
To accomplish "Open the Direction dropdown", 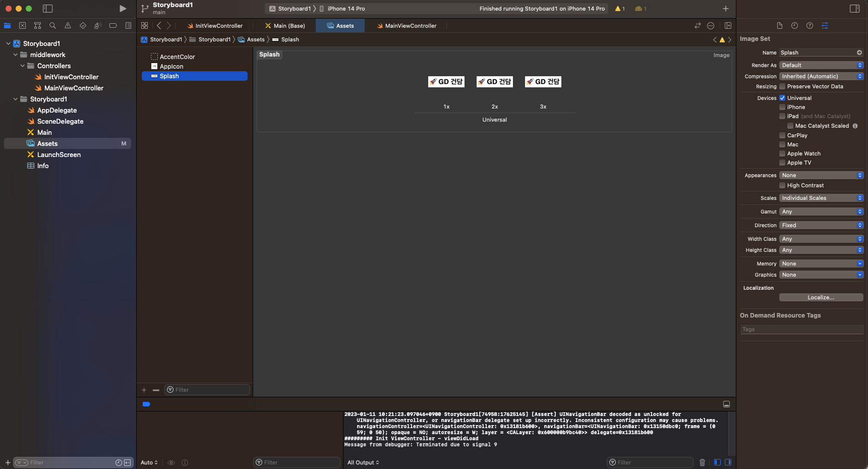I will [821, 225].
